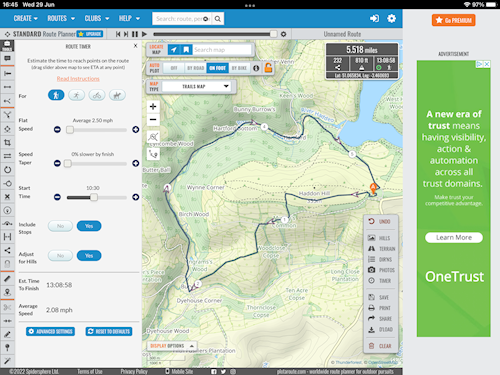Viewport: 500px width, 375px height.
Task: Select the cycling activity icon
Action: 97,95
